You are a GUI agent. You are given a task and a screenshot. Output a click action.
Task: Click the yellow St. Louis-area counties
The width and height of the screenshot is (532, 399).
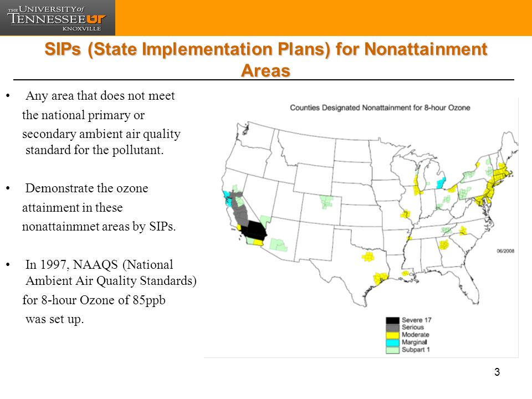405,214
